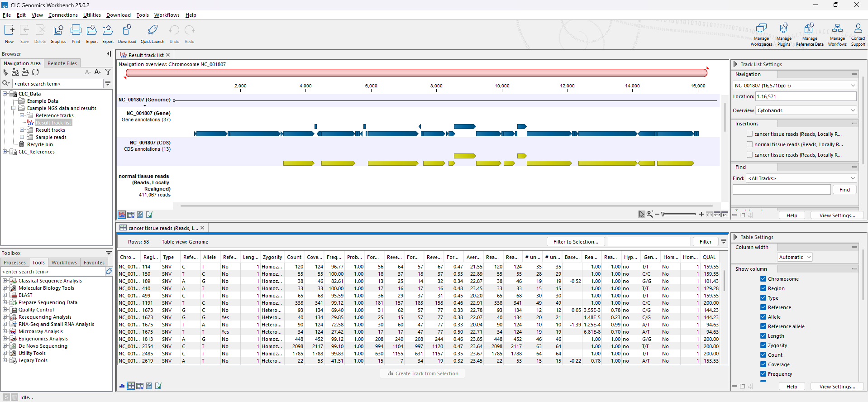Click the Import toolbar icon
This screenshot has width=868, height=402.
click(x=91, y=31)
